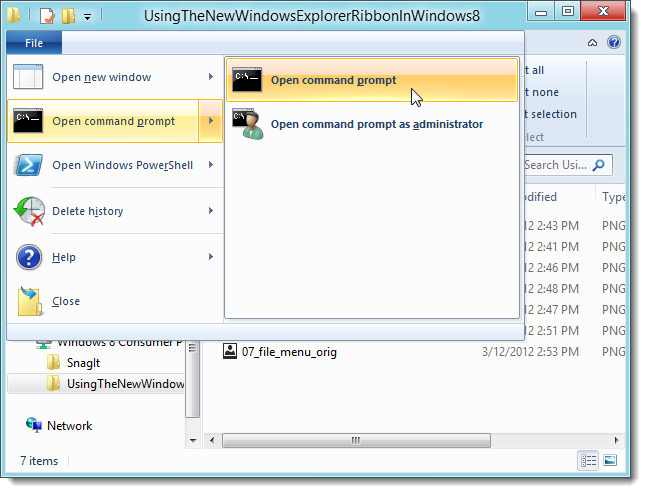This screenshot has width=646, height=493.
Task: Click the Type column header
Action: coord(613,197)
